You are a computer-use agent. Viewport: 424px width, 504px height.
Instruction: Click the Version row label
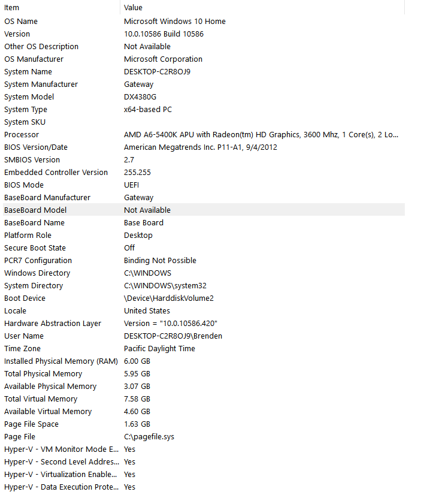(17, 34)
